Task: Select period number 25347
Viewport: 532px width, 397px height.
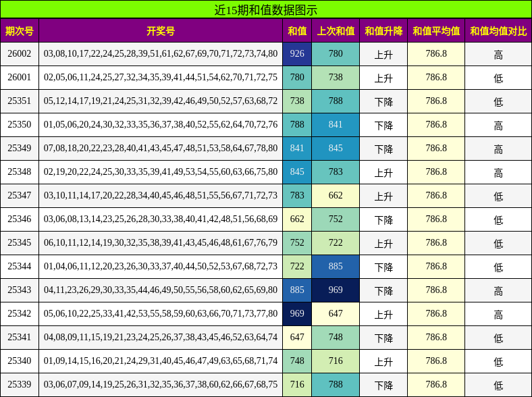Action: [20, 195]
